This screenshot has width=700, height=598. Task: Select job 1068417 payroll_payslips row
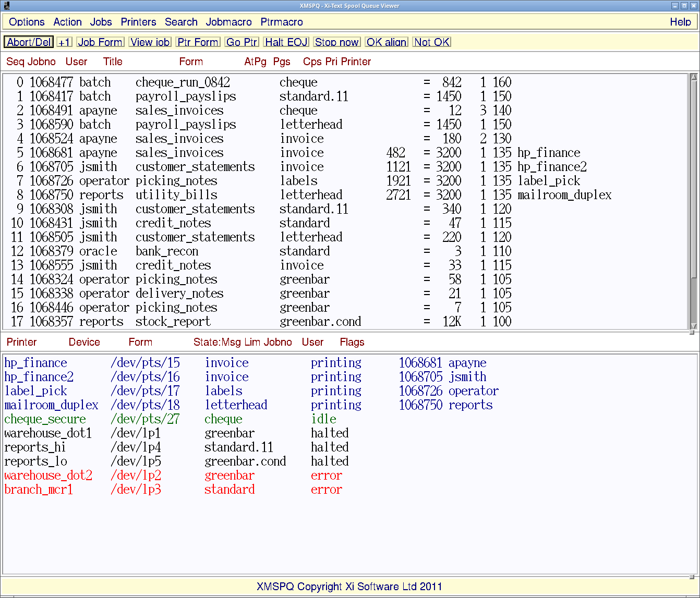(x=345, y=96)
